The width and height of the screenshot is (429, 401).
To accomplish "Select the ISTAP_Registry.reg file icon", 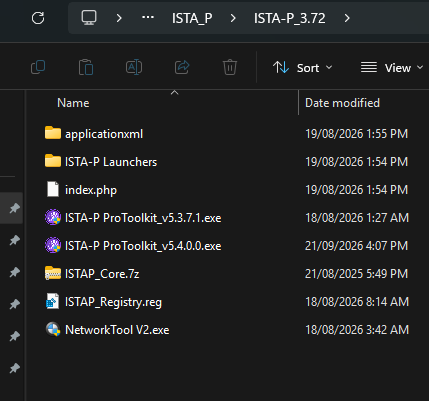I will (x=53, y=301).
